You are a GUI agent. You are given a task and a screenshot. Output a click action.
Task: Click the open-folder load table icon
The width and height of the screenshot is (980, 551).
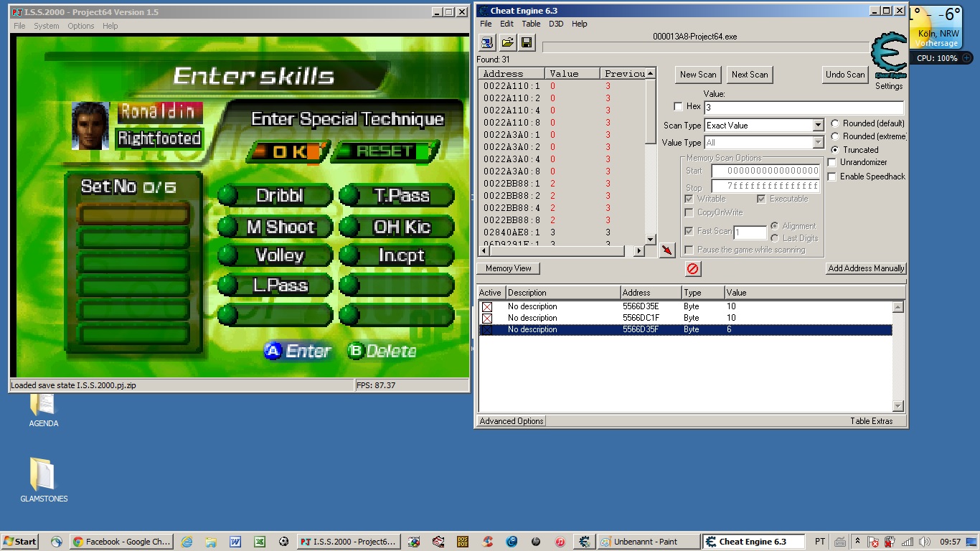pyautogui.click(x=507, y=42)
